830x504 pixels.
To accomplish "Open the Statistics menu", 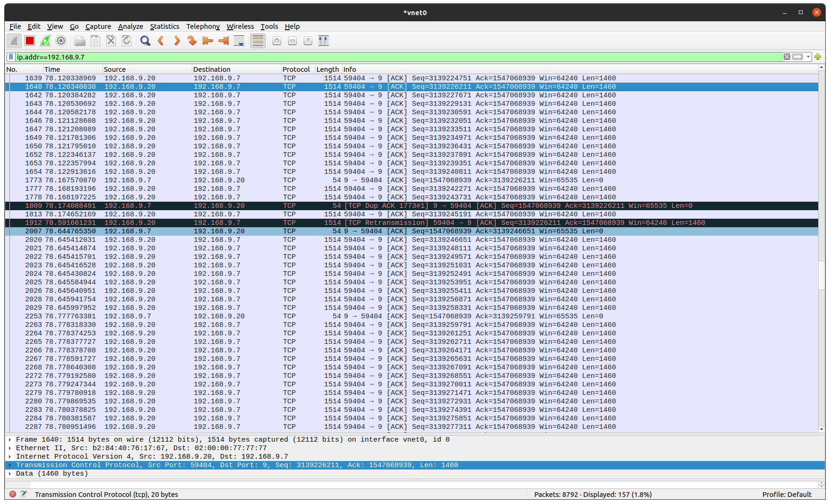I will (164, 26).
